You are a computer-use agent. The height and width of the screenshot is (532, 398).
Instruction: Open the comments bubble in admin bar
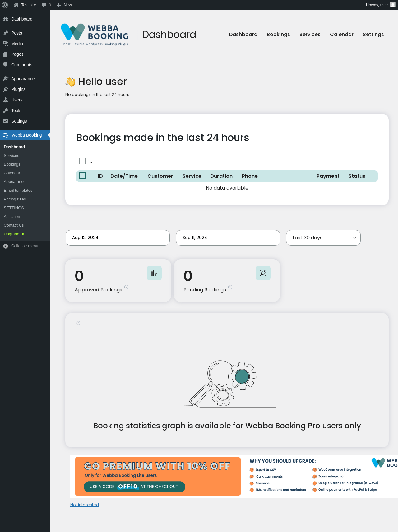pyautogui.click(x=44, y=5)
